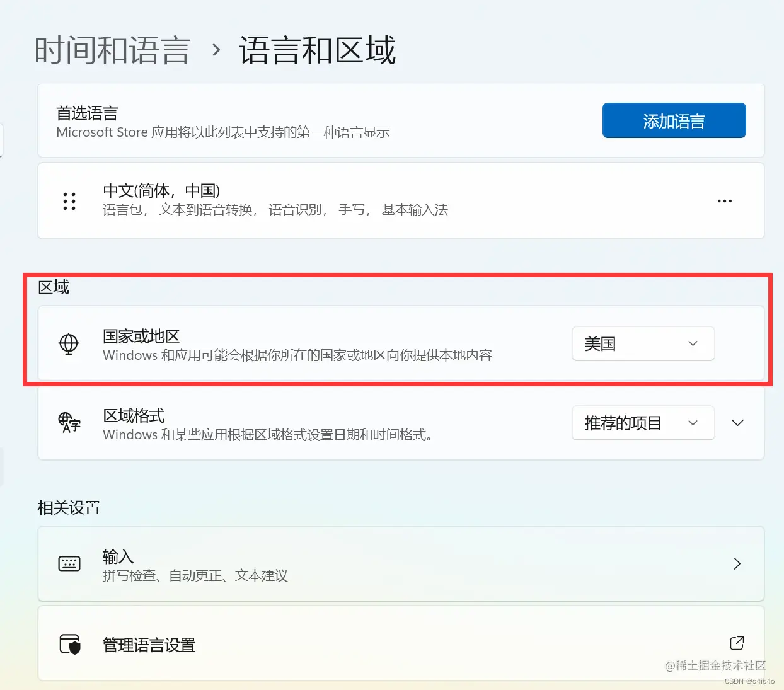Screen dimensions: 784x690
Task: Click the language format icon beside 区域格式
Action: (69, 422)
